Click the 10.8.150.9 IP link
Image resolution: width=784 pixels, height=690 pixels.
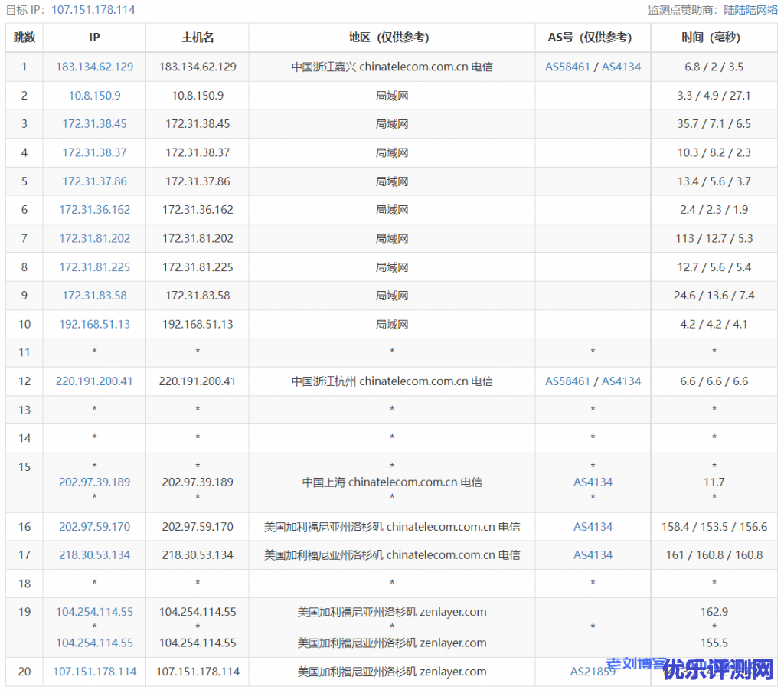[94, 96]
